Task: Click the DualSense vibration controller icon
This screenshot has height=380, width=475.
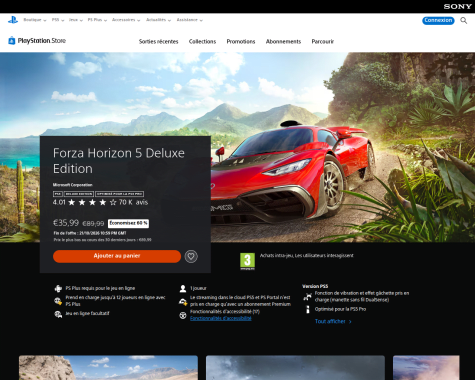Action: [307, 296]
